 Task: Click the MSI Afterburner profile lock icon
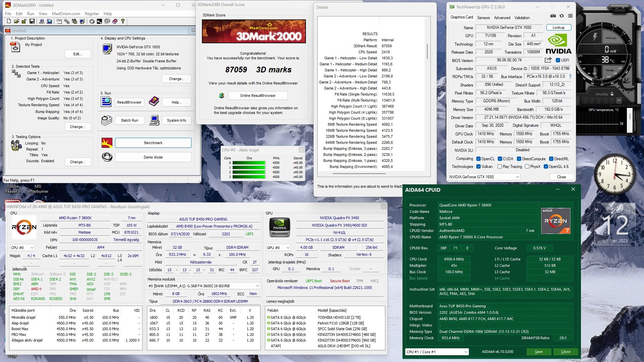pyautogui.click(x=612, y=94)
